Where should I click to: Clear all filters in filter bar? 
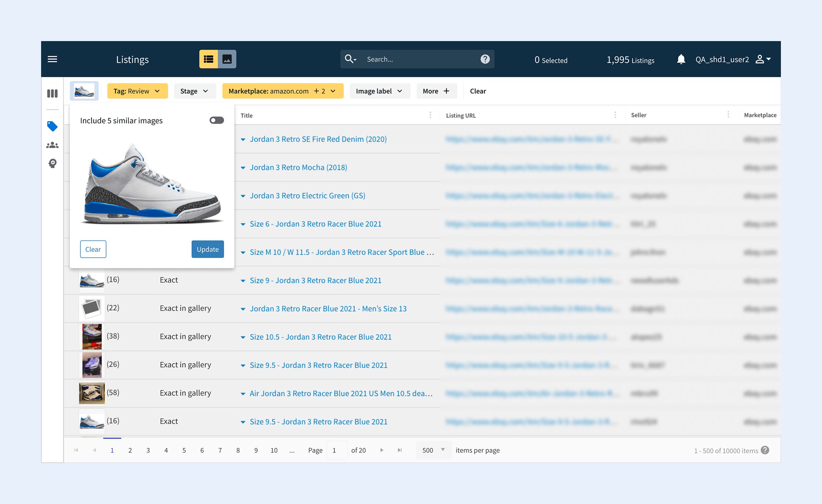pos(478,91)
